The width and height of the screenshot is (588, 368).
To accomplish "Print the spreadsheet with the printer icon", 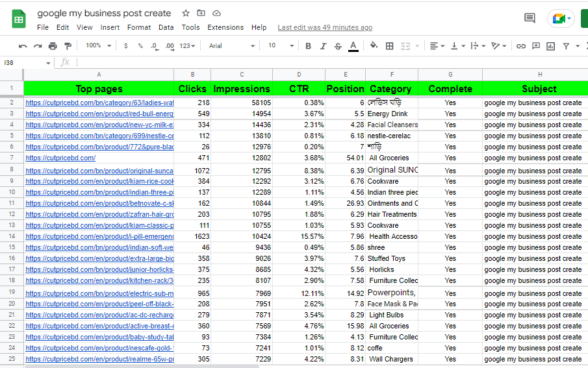I will 53,46.
